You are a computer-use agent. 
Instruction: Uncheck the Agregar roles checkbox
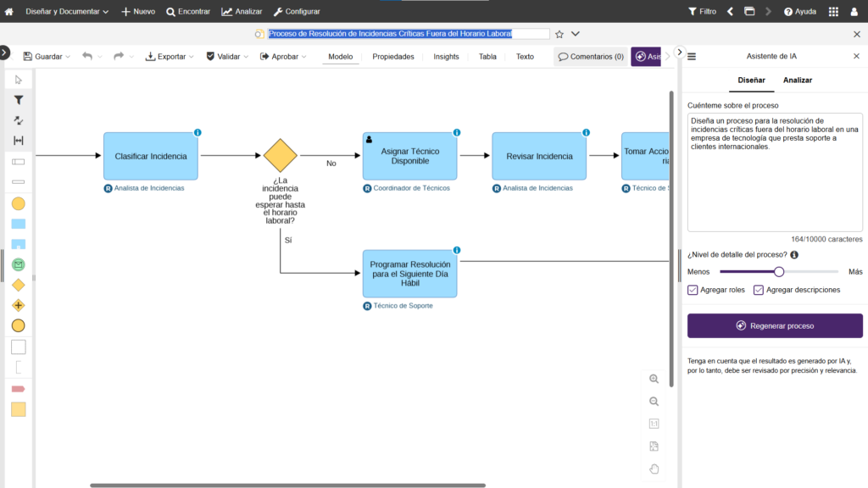[693, 290]
